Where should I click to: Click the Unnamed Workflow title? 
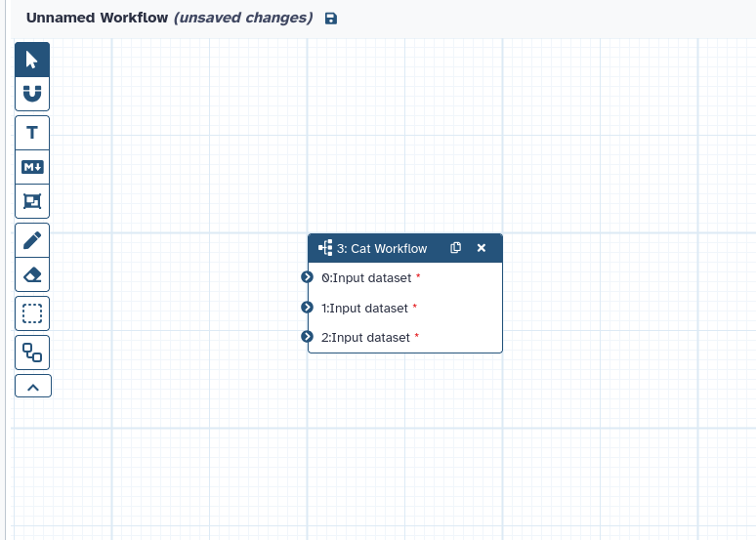[97, 19]
